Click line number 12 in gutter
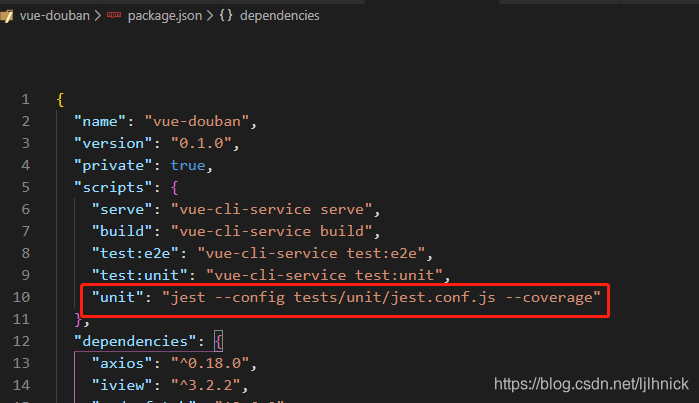 pos(21,341)
